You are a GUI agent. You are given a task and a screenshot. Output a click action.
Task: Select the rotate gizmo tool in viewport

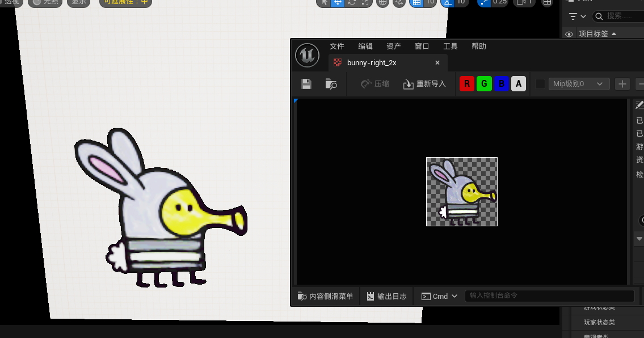coord(352,2)
